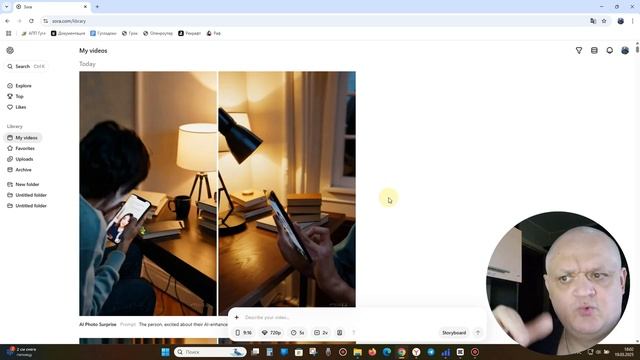Open the right video thumbnail with the black lamp
This screenshot has height=360, width=640.
pyautogui.click(x=287, y=189)
